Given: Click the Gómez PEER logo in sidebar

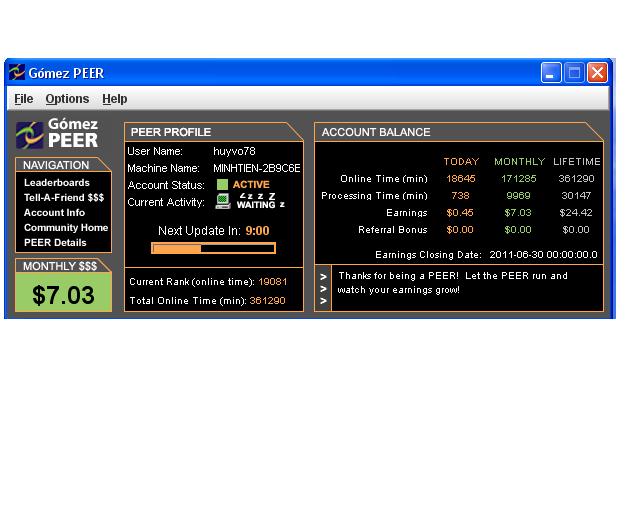Looking at the screenshot, I should pyautogui.click(x=57, y=134).
